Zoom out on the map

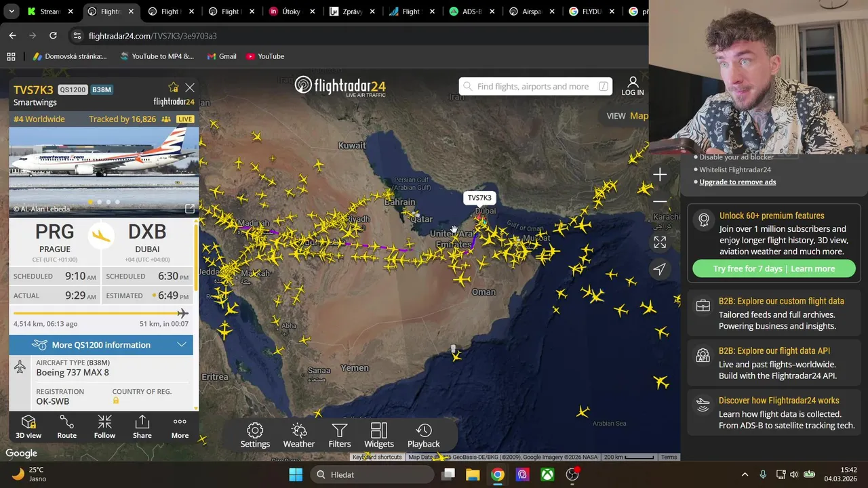660,201
